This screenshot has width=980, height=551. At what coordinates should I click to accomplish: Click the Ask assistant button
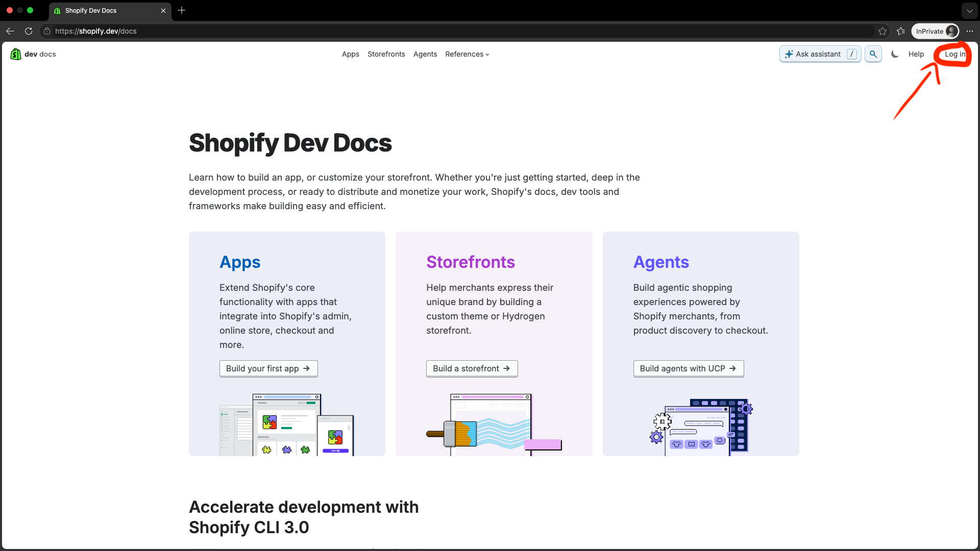820,54
